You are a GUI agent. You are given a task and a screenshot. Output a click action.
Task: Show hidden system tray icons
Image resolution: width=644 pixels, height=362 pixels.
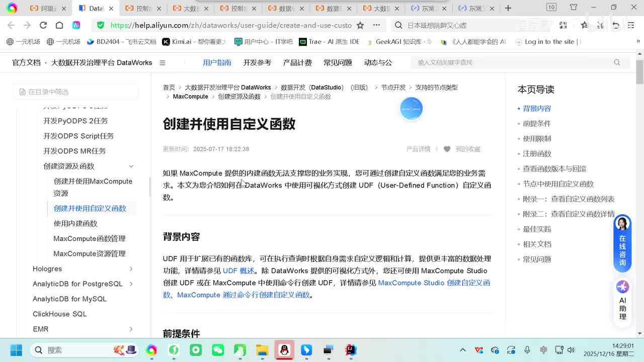(463, 350)
